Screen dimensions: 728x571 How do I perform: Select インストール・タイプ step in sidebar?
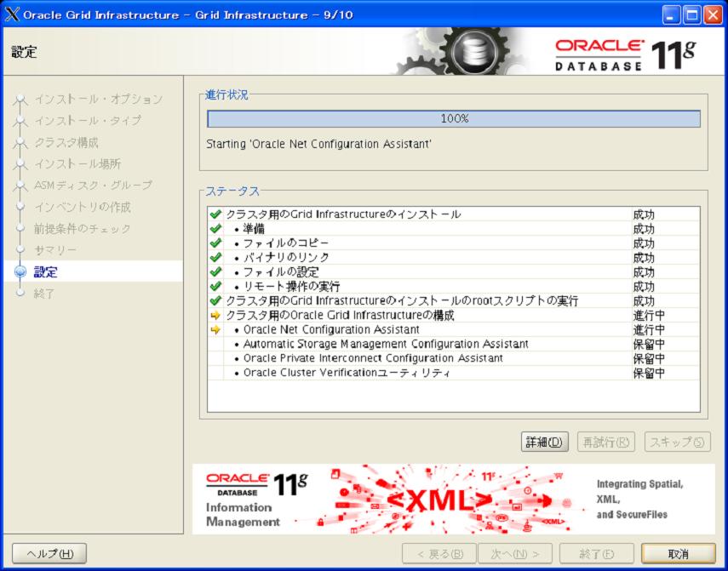88,121
